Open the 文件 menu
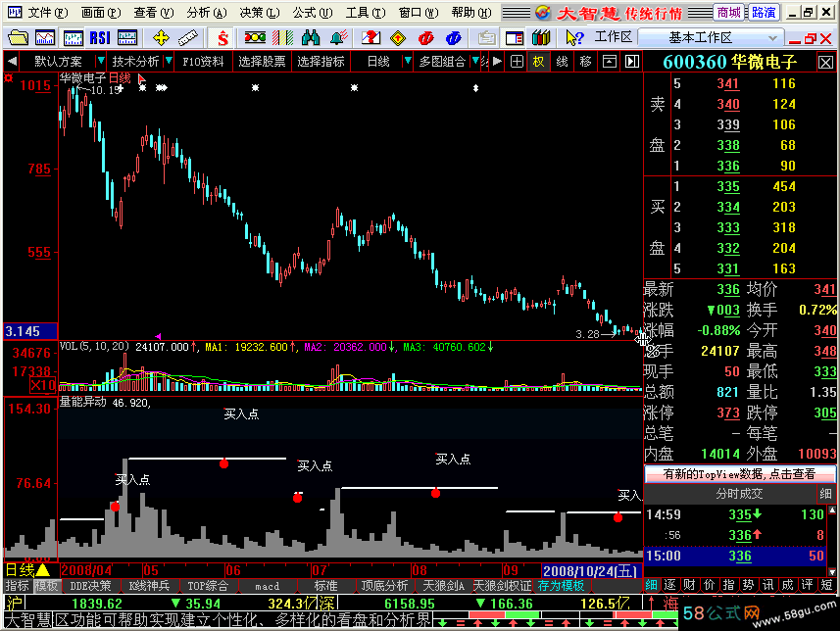 (x=47, y=13)
